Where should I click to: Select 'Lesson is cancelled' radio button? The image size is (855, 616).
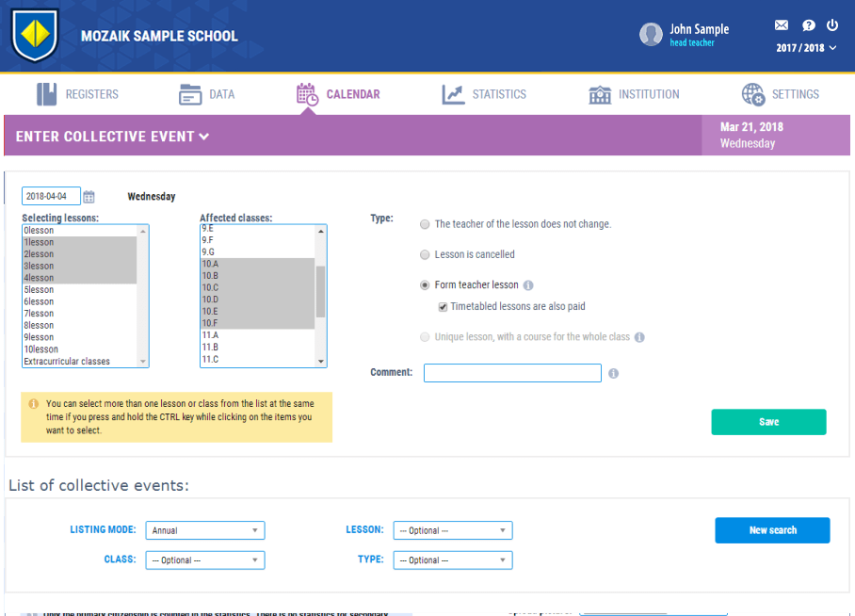click(x=425, y=255)
